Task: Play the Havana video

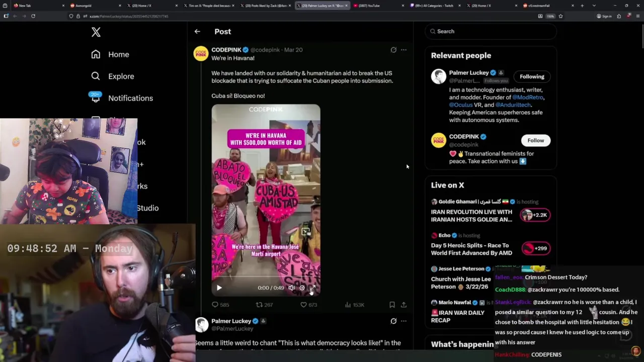Action: [219, 288]
